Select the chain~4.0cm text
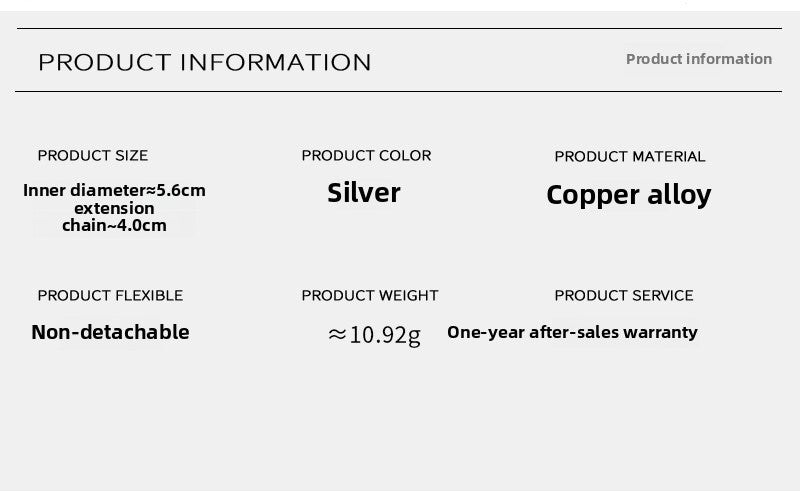 coord(114,226)
